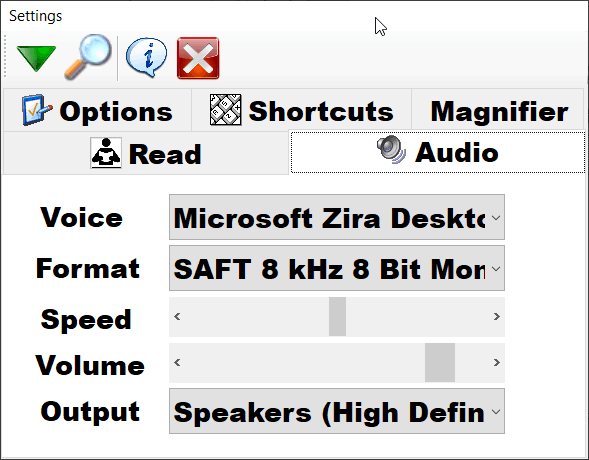This screenshot has height=460, width=589.
Task: Switch to the Options tab
Action: (x=97, y=110)
